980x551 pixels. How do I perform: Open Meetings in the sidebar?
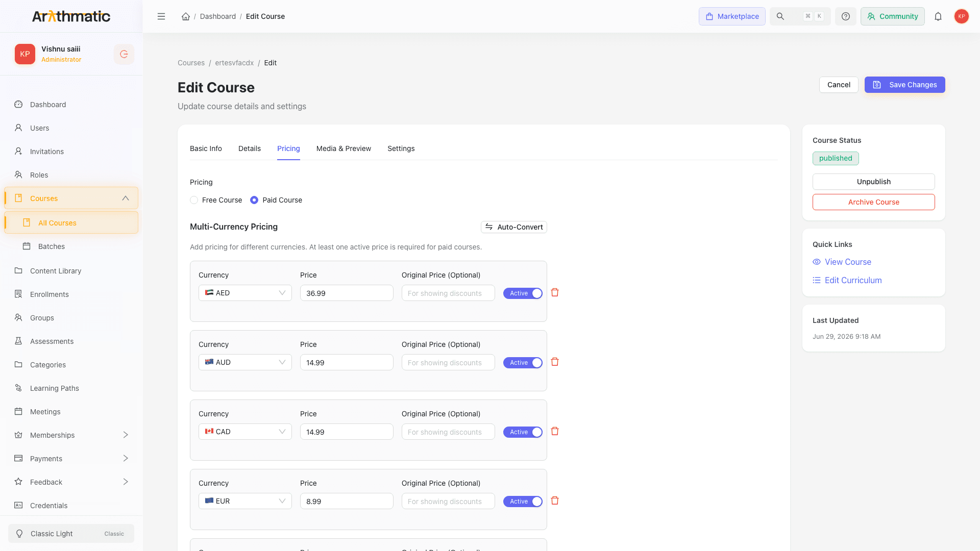[x=71, y=412]
